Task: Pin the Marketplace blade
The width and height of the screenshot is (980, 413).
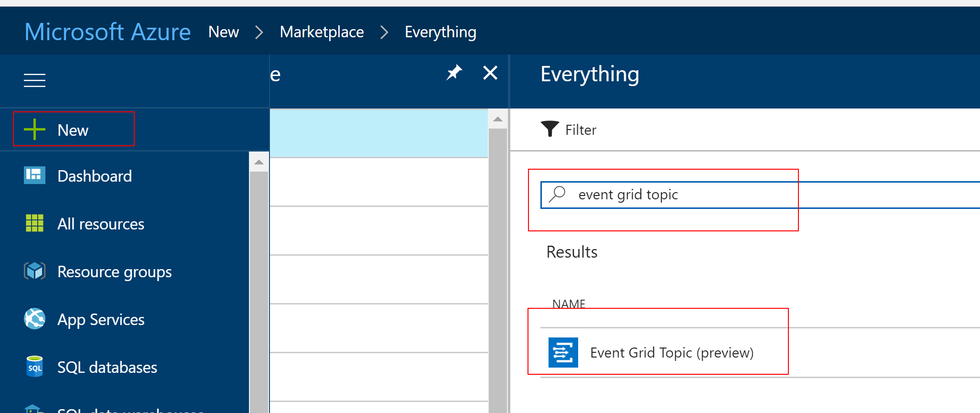Action: coord(454,73)
